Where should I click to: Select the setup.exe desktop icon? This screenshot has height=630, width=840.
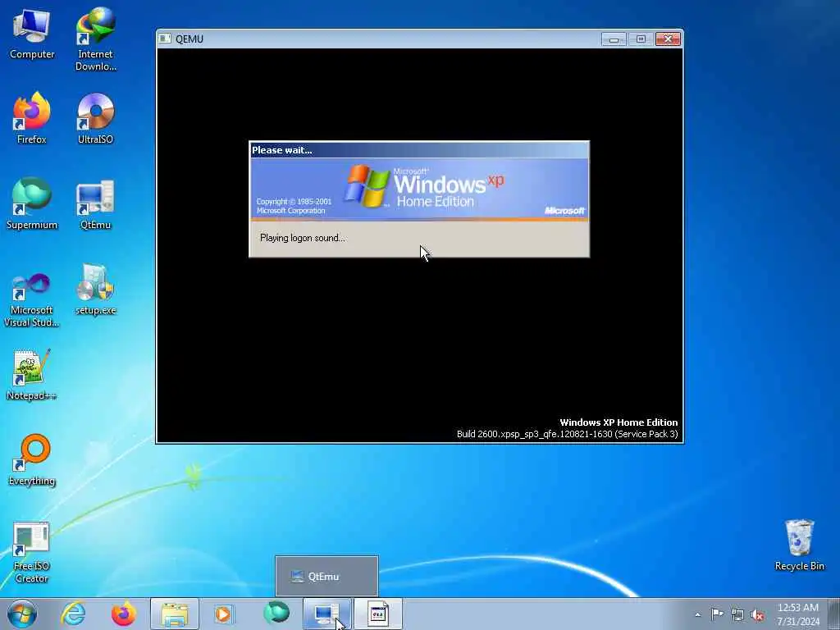95,290
